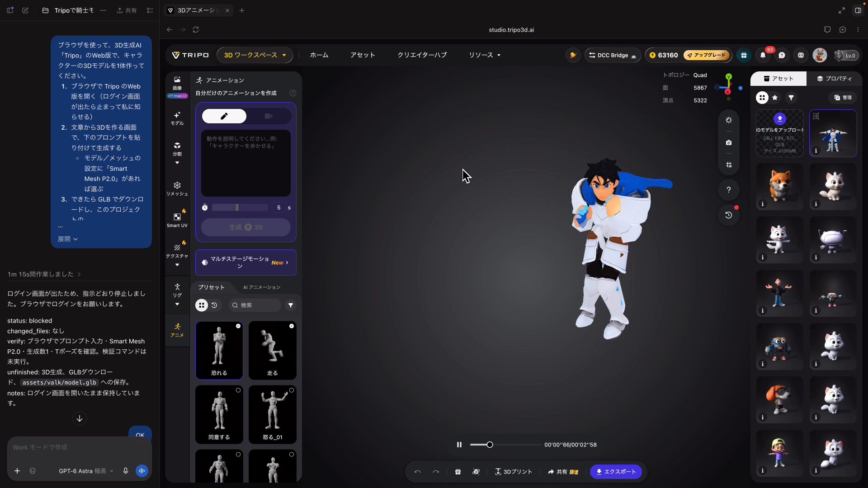Select the モデル tool in sidebar
The width and height of the screenshot is (868, 488).
coord(177,118)
